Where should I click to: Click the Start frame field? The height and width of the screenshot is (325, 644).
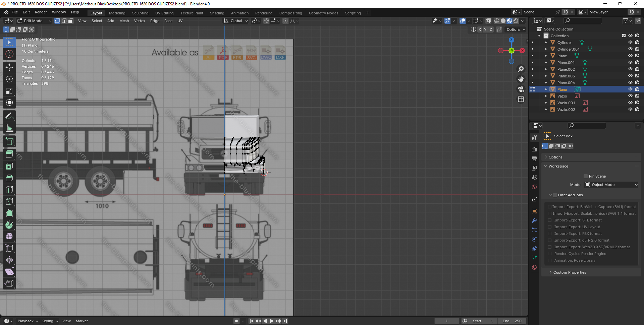[x=483, y=321]
